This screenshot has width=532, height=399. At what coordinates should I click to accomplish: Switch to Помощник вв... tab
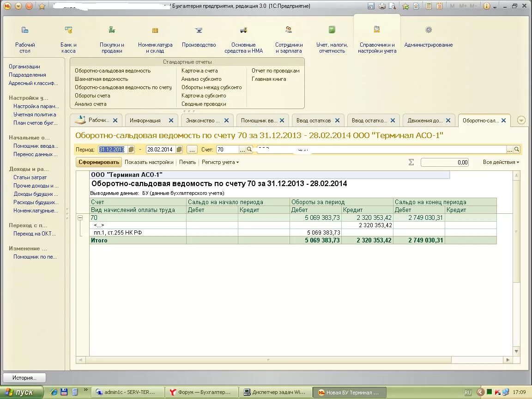point(259,121)
